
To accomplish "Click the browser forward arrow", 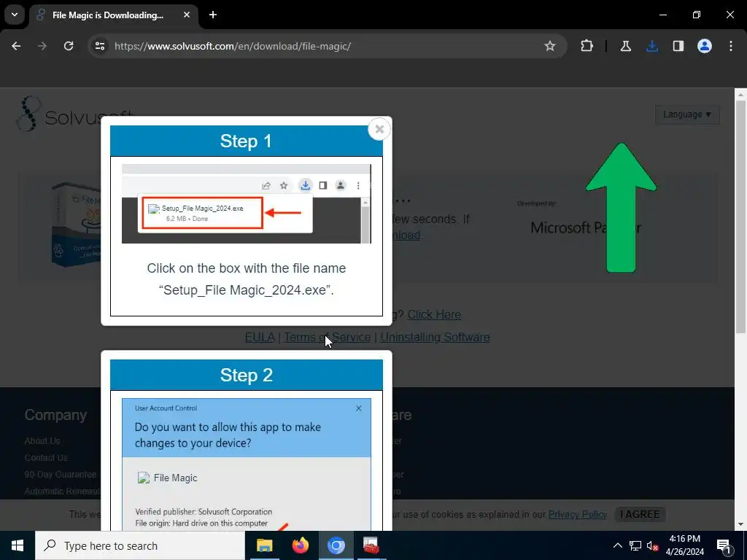I will [x=42, y=46].
